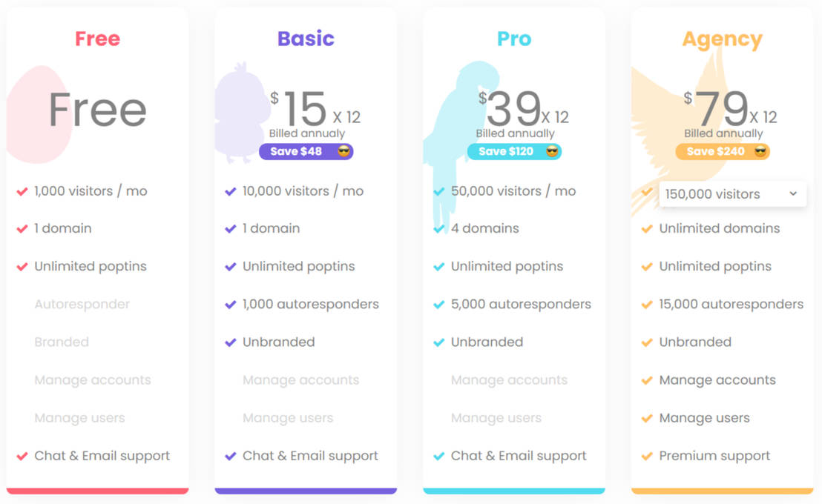The height and width of the screenshot is (504, 822).
Task: Select the Pro plan heading
Action: (514, 39)
